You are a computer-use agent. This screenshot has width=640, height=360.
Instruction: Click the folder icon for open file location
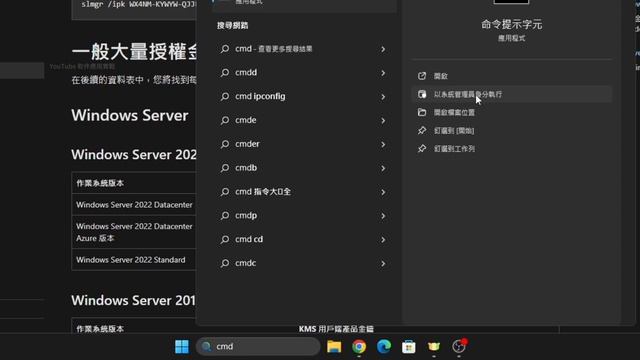pyautogui.click(x=422, y=112)
